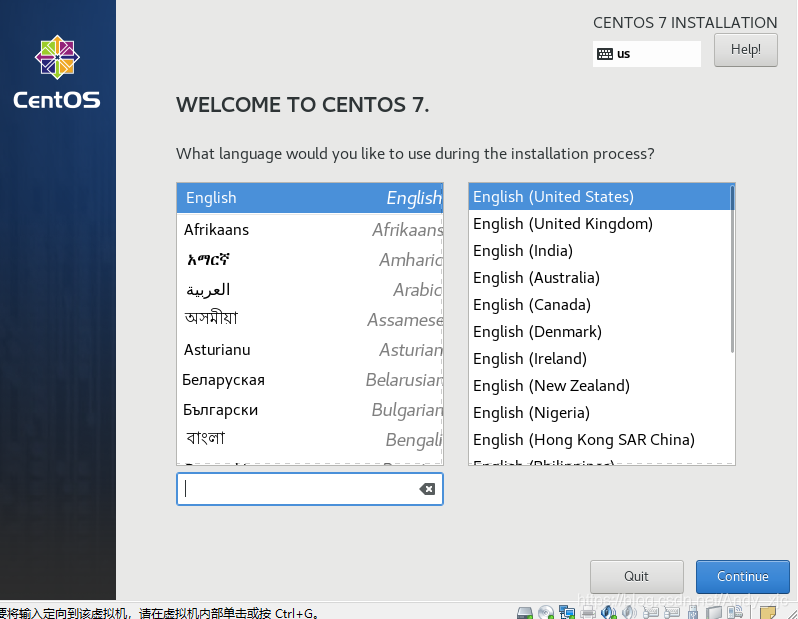
Task: Select English in the language list
Action: pos(310,198)
